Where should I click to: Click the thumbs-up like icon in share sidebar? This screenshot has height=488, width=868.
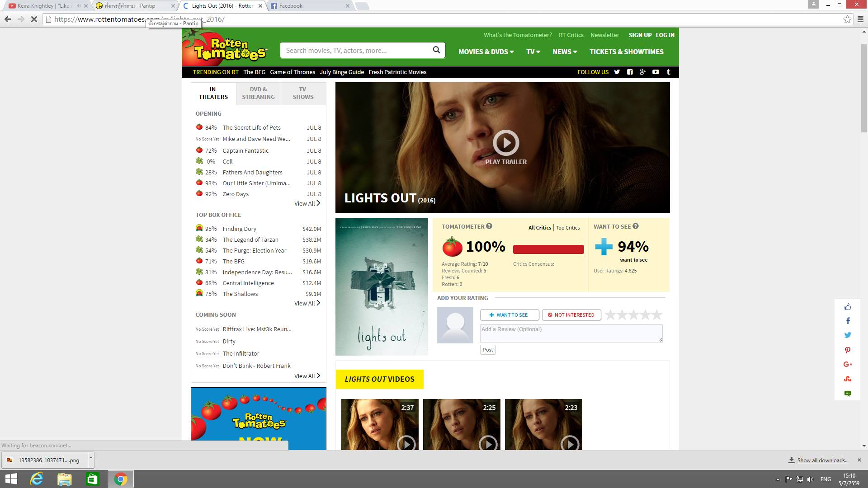[x=848, y=307]
